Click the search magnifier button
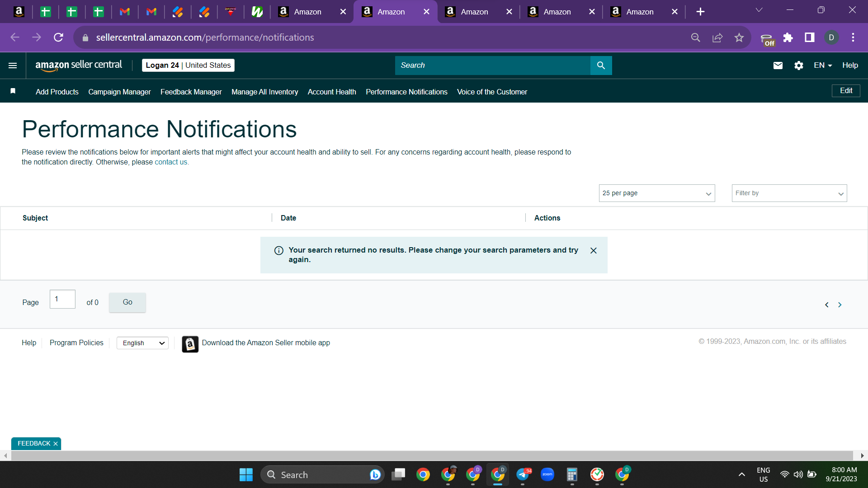868x488 pixels. (601, 66)
